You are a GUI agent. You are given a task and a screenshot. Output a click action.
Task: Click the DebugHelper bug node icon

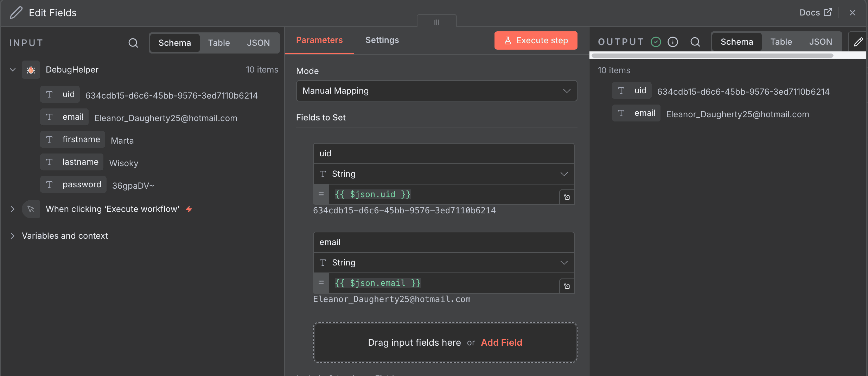click(x=31, y=70)
